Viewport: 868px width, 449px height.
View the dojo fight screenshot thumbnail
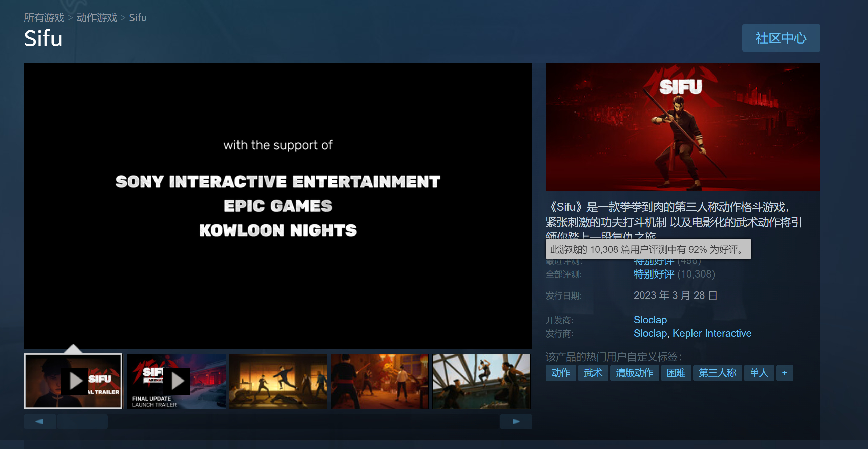coord(278,381)
